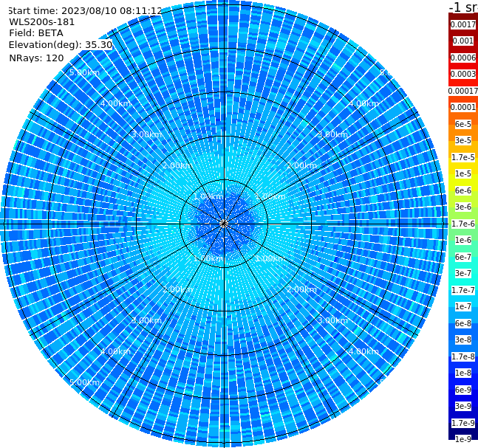This screenshot has height=448, width=478.
Task: Click the lidar origin at plot center
Action: click(224, 224)
